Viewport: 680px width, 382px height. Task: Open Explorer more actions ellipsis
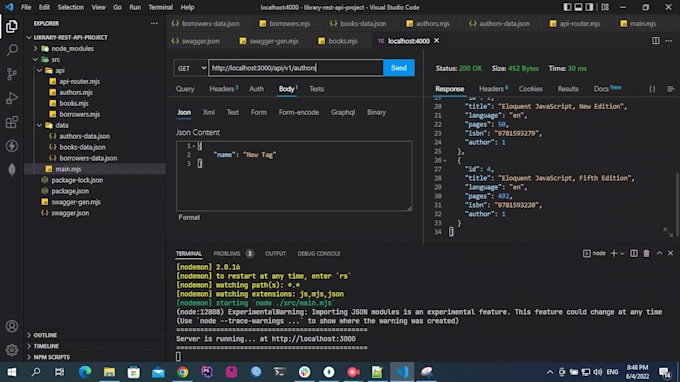[x=154, y=23]
